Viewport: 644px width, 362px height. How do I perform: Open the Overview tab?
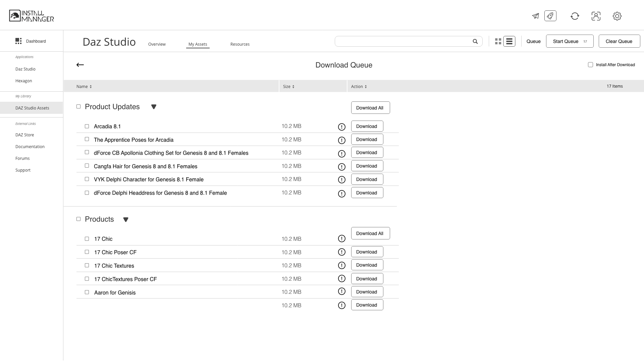click(157, 44)
